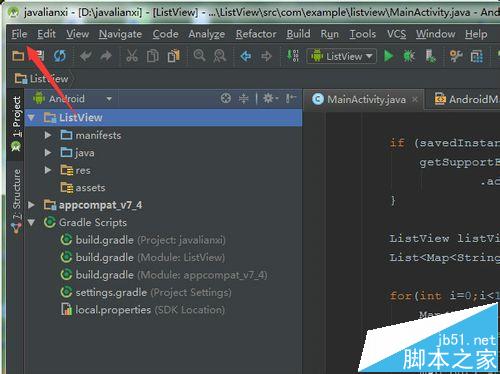Switch to AndroidManifest editor tab
Viewport: 500px width, 374px height.
point(466,99)
